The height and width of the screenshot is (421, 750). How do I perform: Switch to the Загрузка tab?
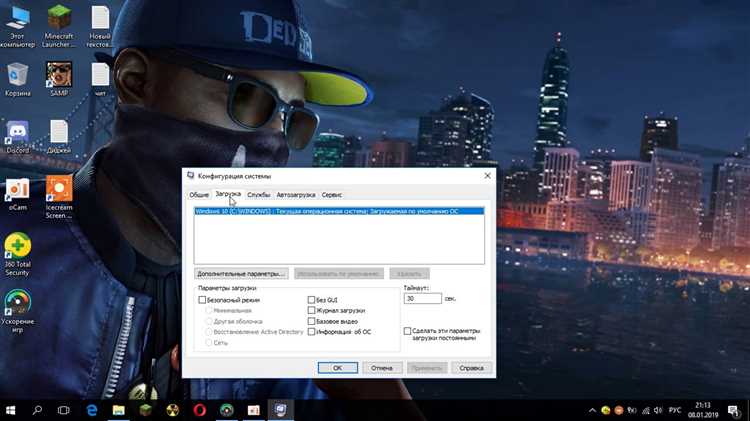click(228, 194)
